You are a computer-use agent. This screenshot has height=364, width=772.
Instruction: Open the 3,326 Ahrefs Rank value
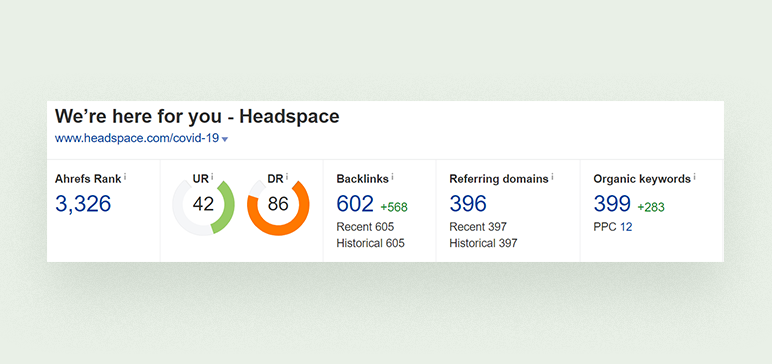(x=83, y=204)
